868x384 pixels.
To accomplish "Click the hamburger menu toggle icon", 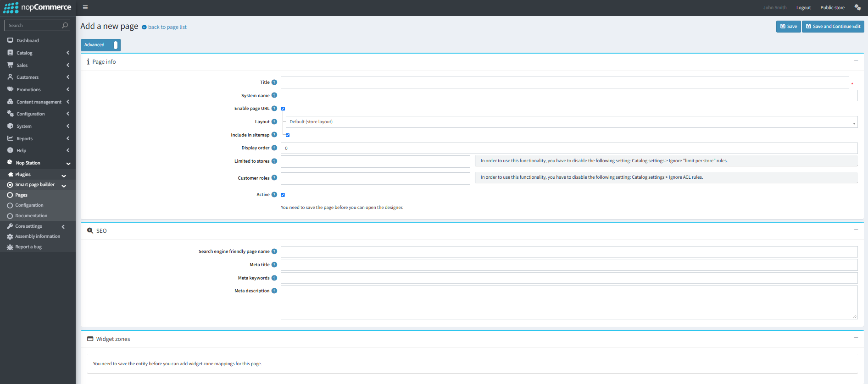I will click(x=85, y=7).
